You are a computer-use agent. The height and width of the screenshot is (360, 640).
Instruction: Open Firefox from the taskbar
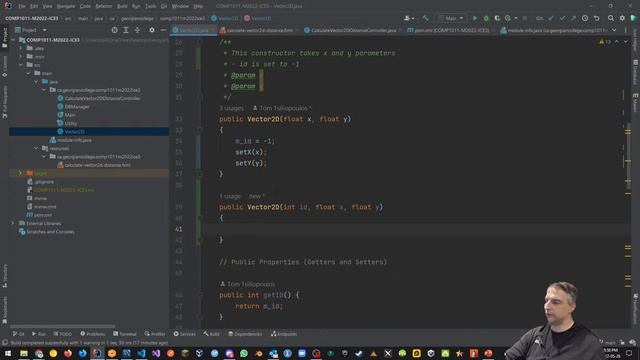(68, 353)
